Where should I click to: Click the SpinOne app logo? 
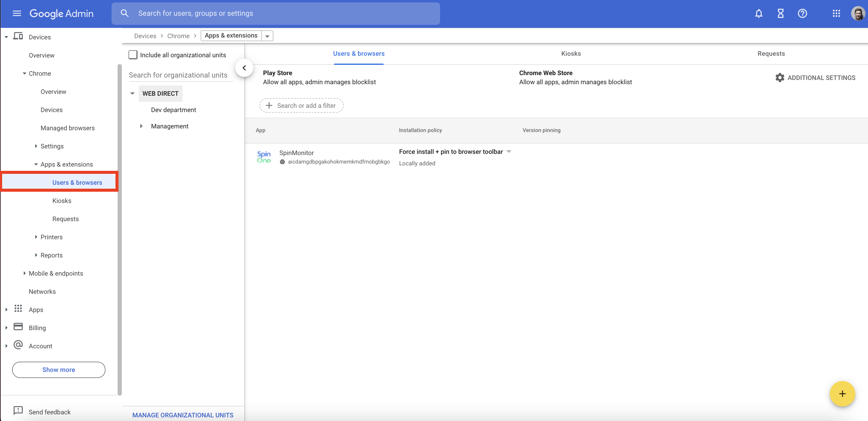(264, 157)
